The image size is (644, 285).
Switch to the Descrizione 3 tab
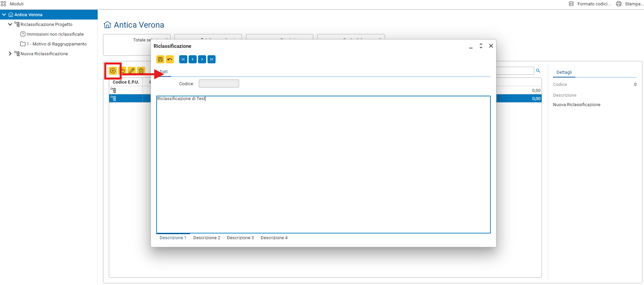click(x=240, y=238)
